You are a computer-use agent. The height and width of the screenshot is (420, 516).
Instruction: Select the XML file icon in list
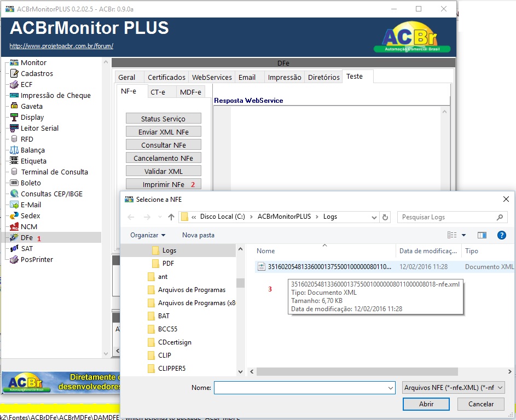pyautogui.click(x=262, y=266)
